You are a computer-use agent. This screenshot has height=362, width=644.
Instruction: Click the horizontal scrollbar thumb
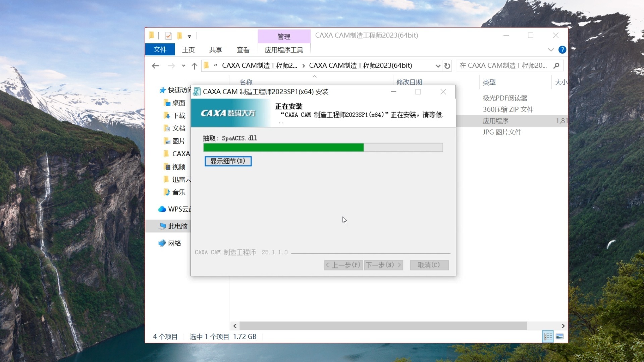(383, 326)
